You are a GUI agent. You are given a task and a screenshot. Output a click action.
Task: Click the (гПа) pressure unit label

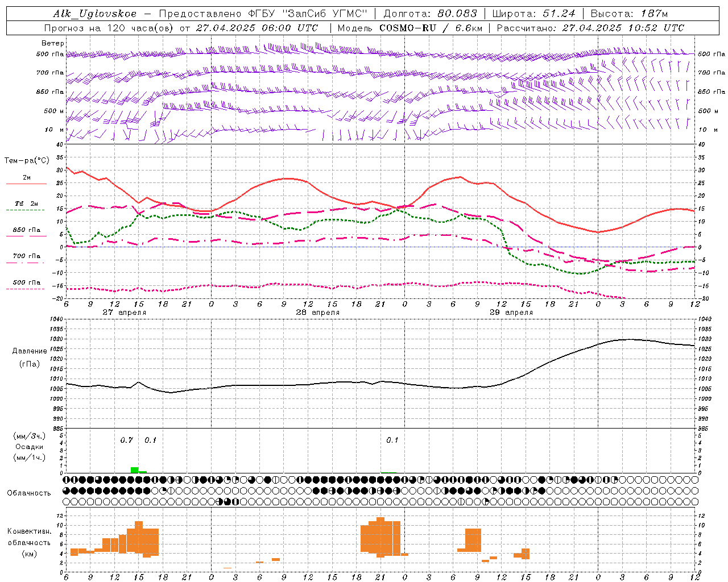30,364
